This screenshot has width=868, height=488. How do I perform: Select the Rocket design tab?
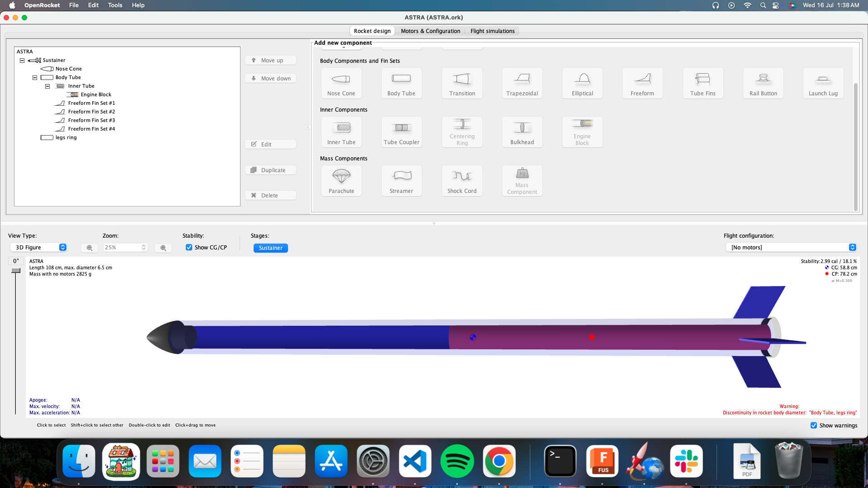point(372,31)
